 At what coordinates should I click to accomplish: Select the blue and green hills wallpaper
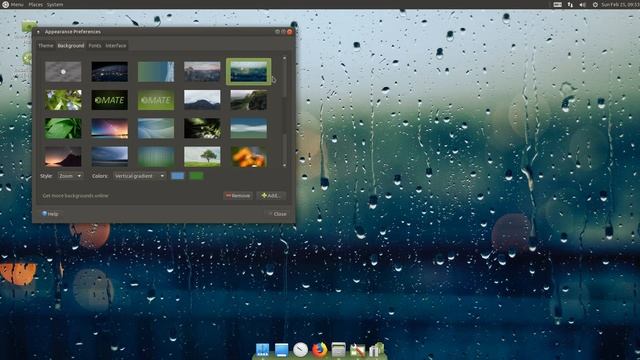click(249, 129)
